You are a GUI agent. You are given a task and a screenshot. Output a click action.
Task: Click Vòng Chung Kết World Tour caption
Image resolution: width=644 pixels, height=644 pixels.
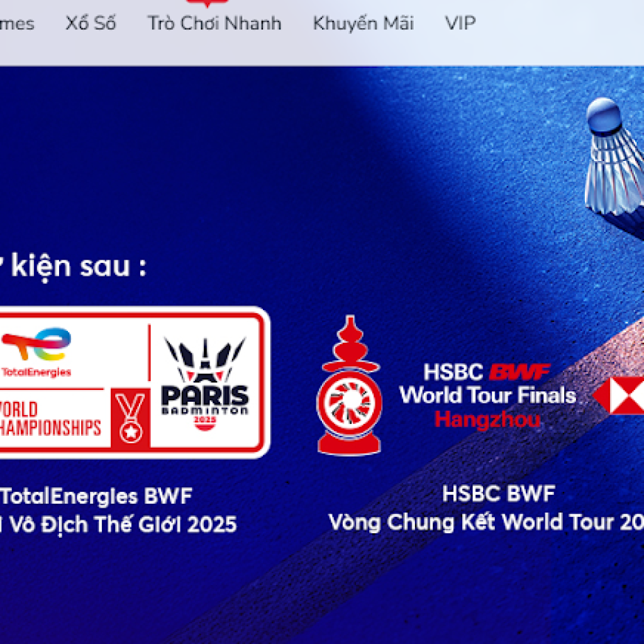tap(486, 523)
